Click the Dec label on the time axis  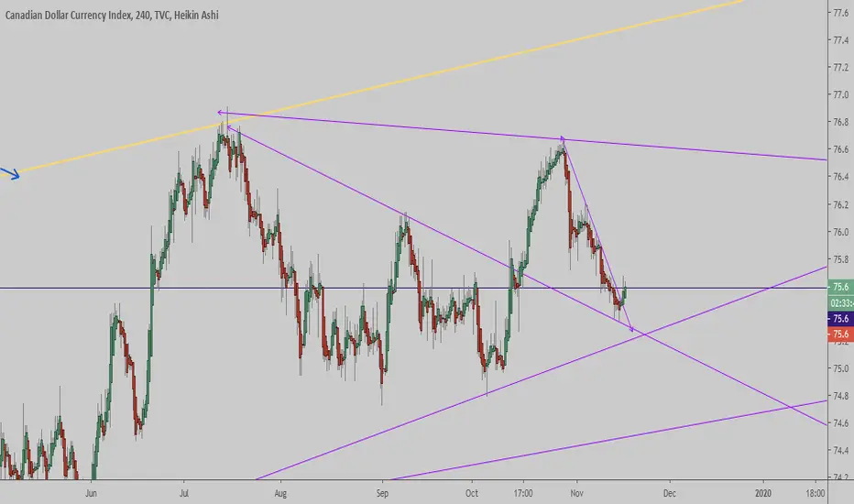click(x=670, y=493)
